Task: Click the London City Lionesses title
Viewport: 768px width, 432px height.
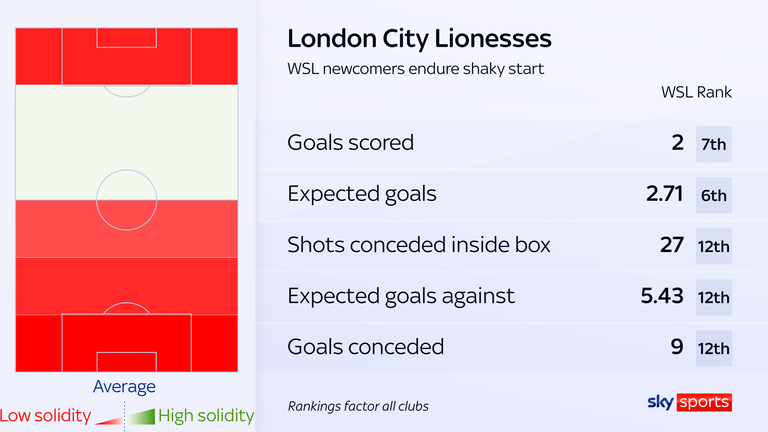Action: (x=419, y=39)
